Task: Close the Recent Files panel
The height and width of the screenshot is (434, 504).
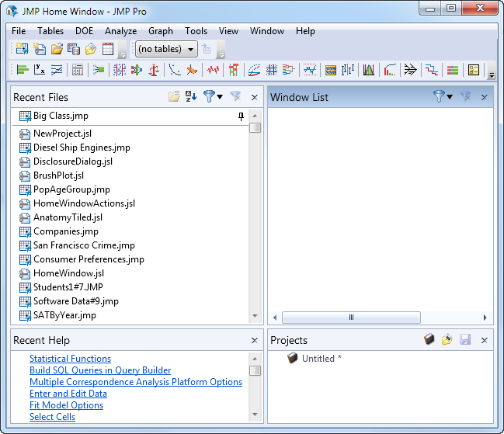Action: [255, 97]
